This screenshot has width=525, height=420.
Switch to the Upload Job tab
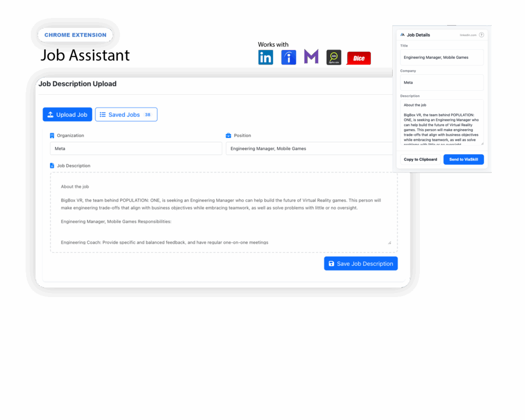67,115
